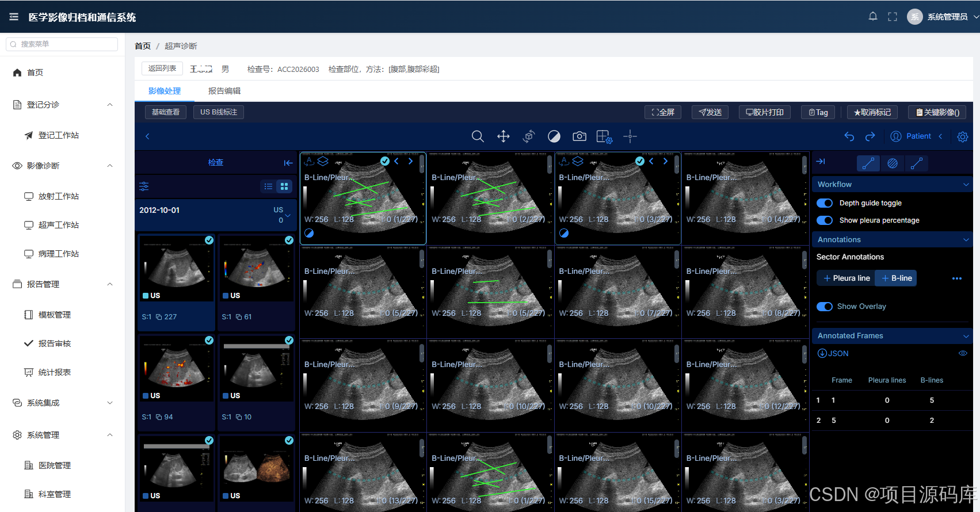The width and height of the screenshot is (980, 512).
Task: Expand the 2012-10-01 study entry
Action: [288, 215]
